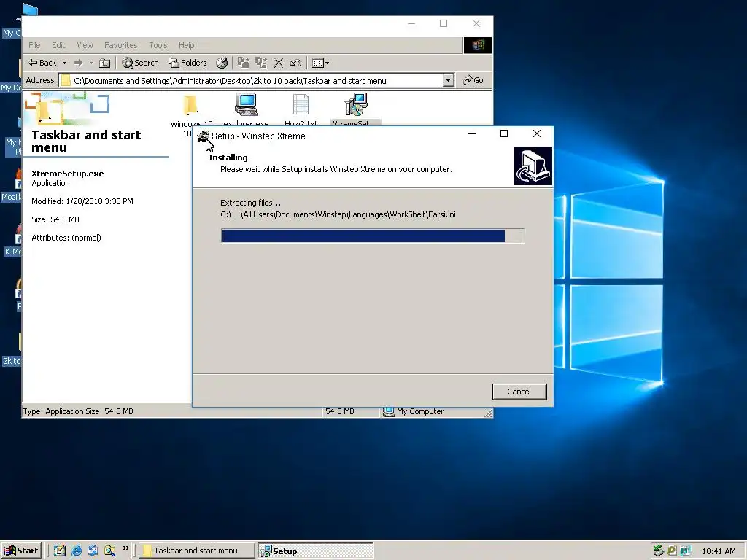The width and height of the screenshot is (747, 560).
Task: Open the View menu in Explorer
Action: [85, 45]
